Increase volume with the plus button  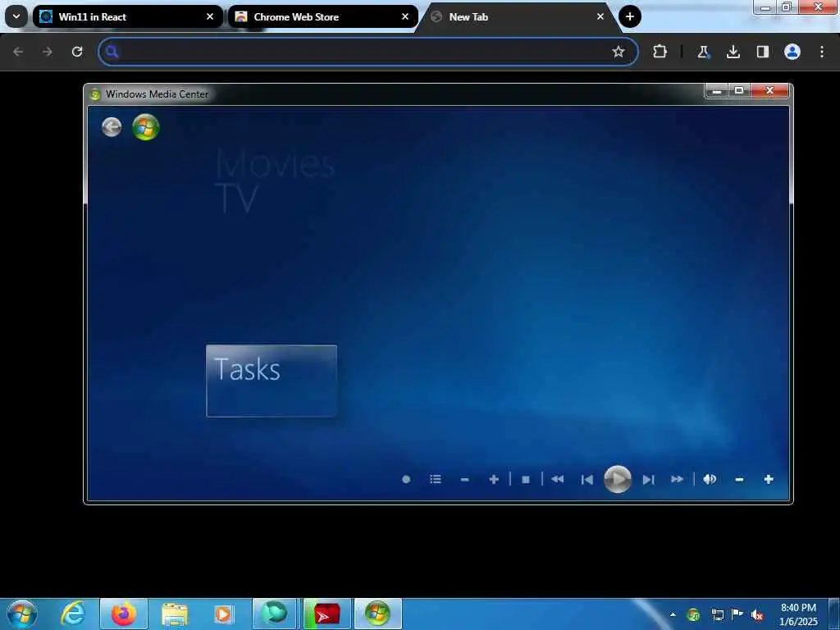pos(768,479)
